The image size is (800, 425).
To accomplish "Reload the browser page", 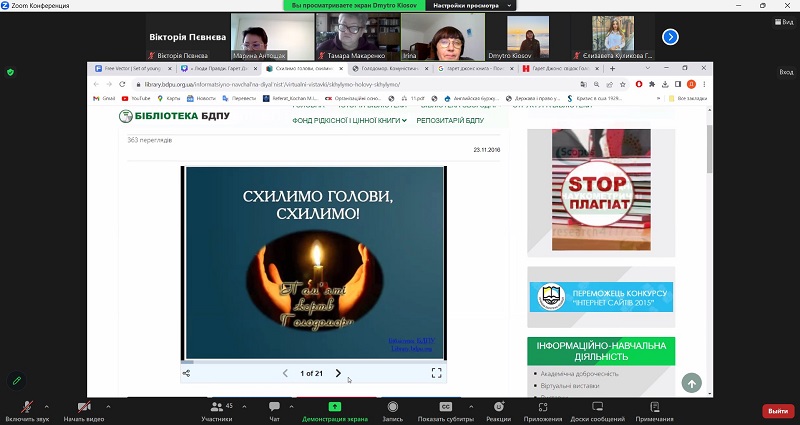I will tap(122, 84).
